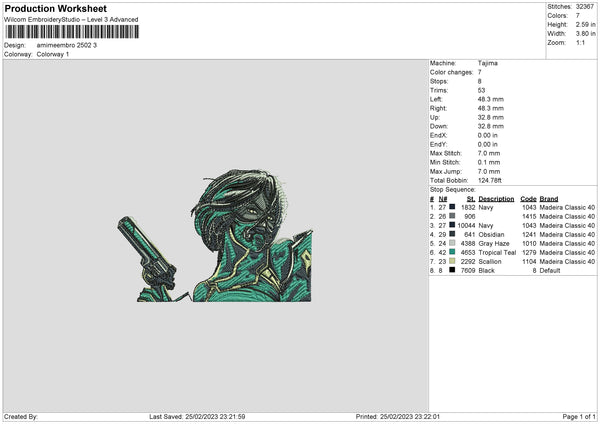This screenshot has height=424, width=600.
Task: Click the Max Stitch value 7.0 mm
Action: 489,153
